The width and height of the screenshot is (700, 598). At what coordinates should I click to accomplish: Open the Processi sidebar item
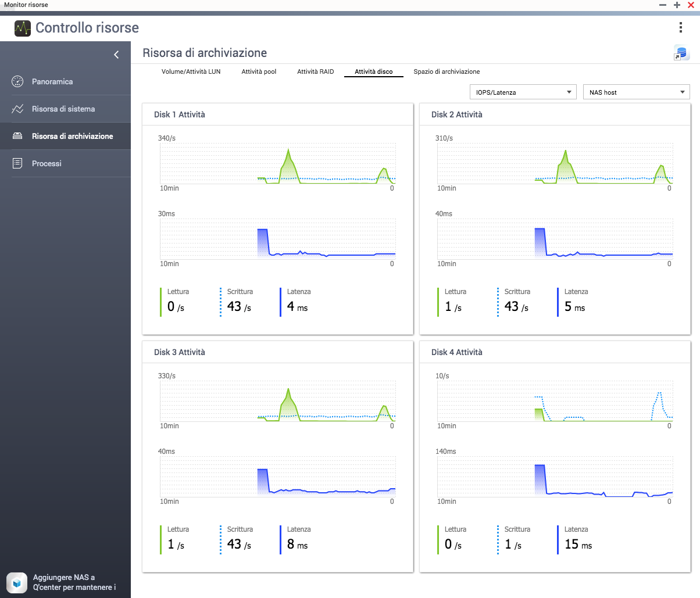[47, 163]
